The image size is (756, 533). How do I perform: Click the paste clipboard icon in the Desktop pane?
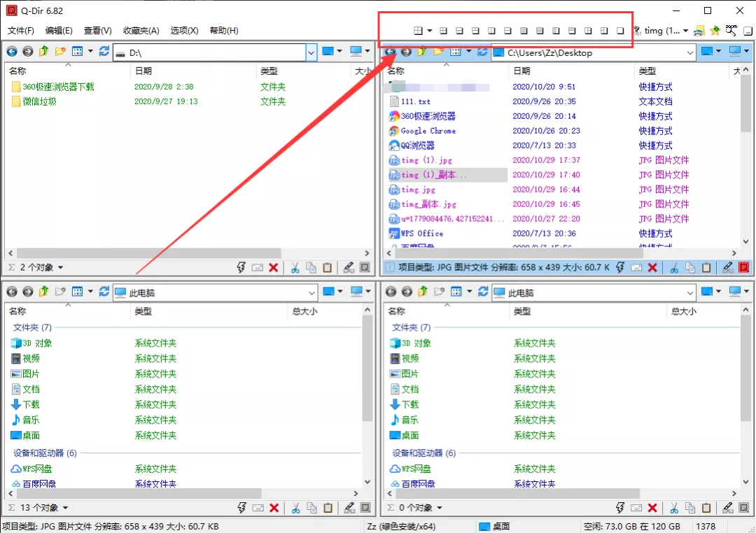706,267
